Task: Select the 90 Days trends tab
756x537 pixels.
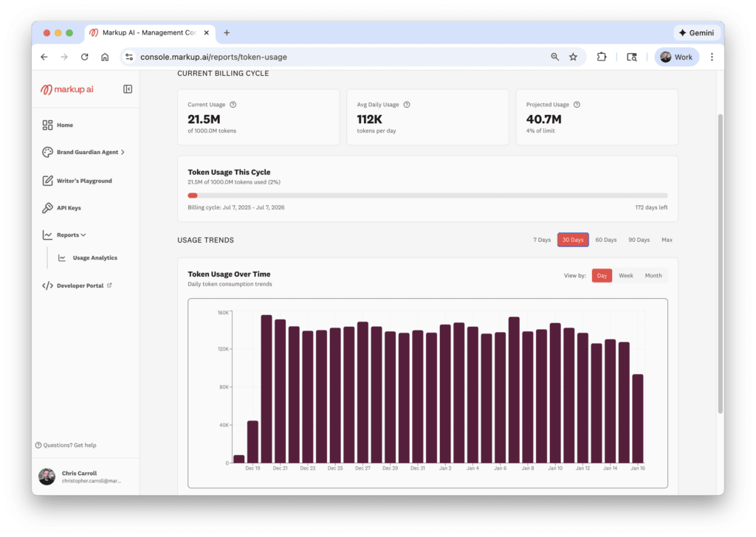Action: (x=638, y=240)
